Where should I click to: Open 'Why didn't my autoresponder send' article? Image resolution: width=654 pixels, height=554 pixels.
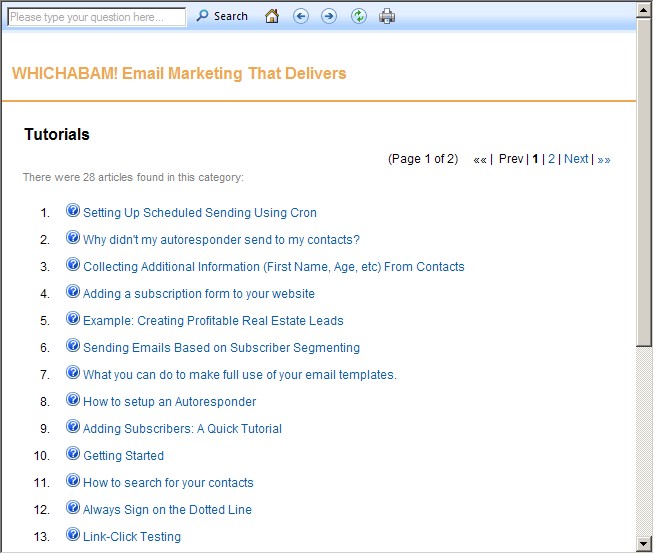pyautogui.click(x=221, y=240)
